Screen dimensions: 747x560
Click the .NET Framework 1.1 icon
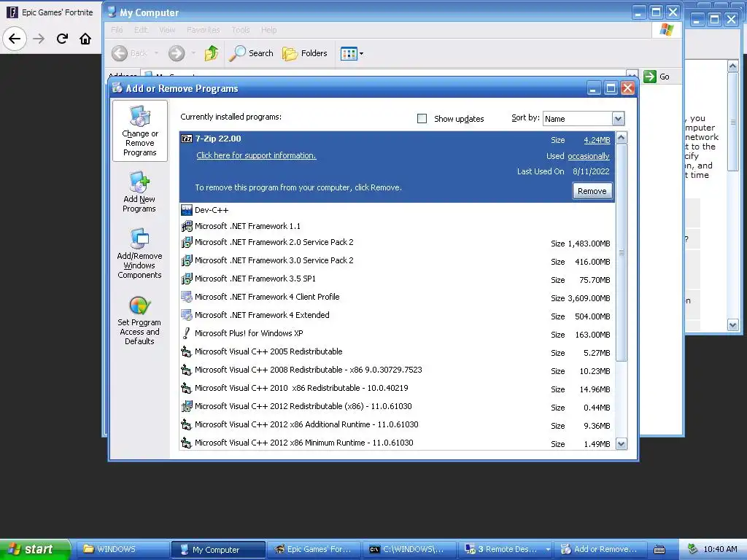coord(187,226)
